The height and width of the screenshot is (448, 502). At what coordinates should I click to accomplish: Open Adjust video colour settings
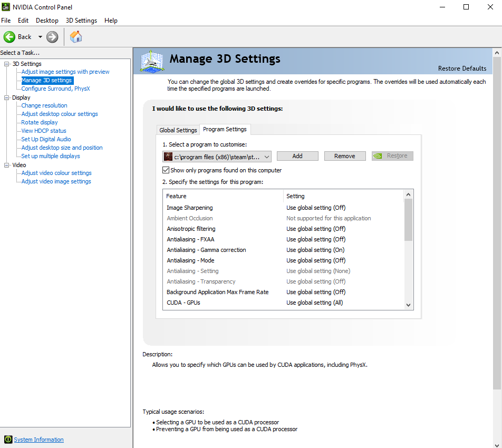tap(56, 173)
